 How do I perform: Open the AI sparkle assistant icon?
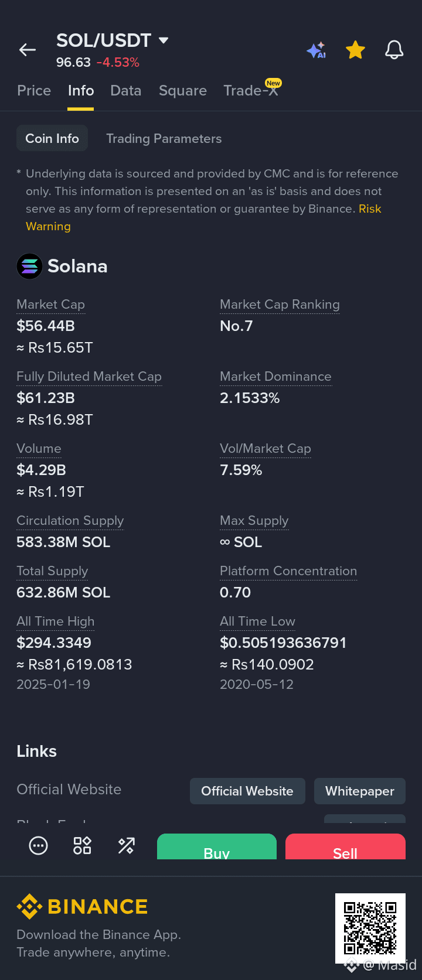316,50
